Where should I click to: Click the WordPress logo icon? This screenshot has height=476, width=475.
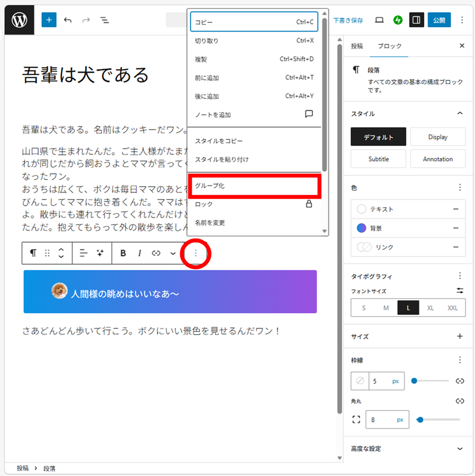tap(20, 20)
